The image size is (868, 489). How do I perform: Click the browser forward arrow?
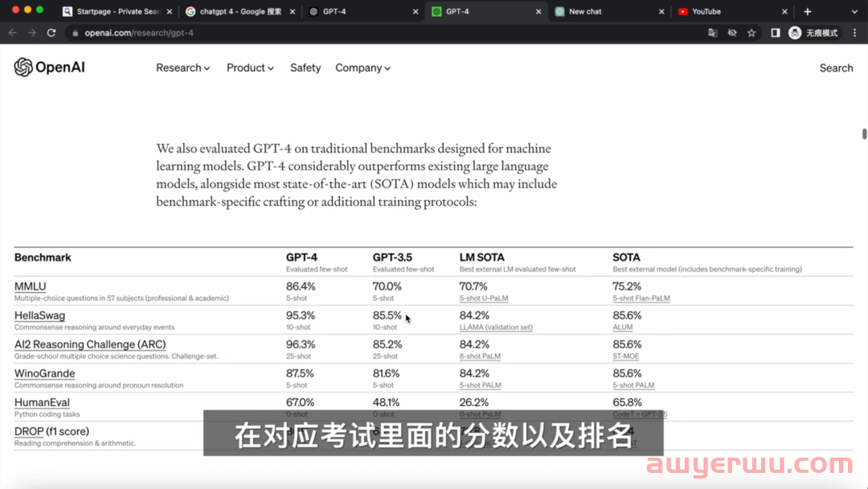[32, 33]
